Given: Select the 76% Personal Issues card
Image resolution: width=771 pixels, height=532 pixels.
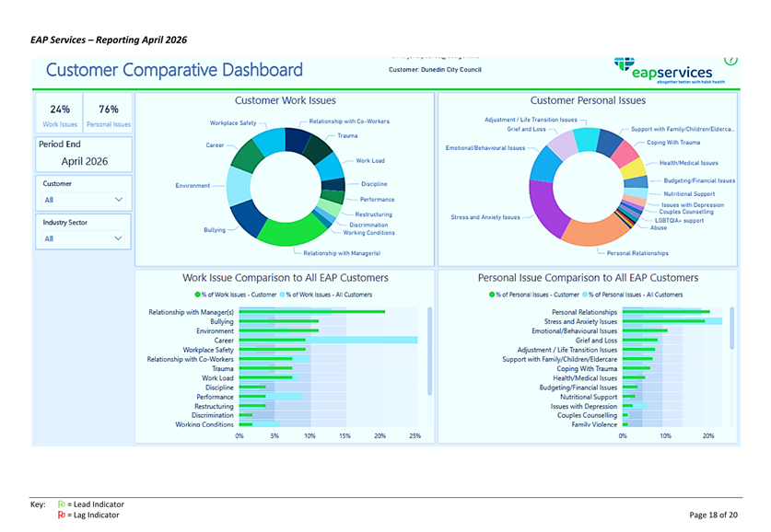Looking at the screenshot, I should click(x=108, y=114).
